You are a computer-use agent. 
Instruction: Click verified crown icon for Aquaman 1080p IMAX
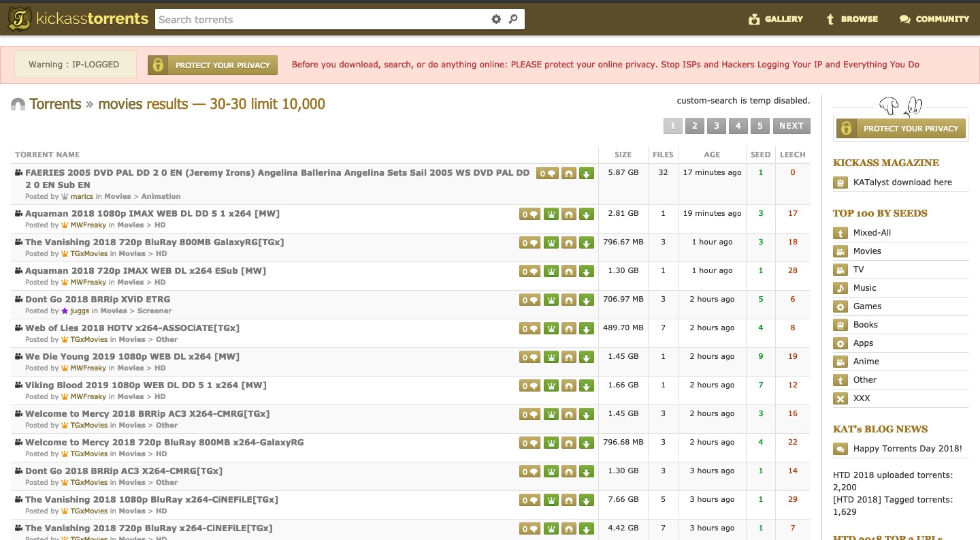tap(551, 214)
